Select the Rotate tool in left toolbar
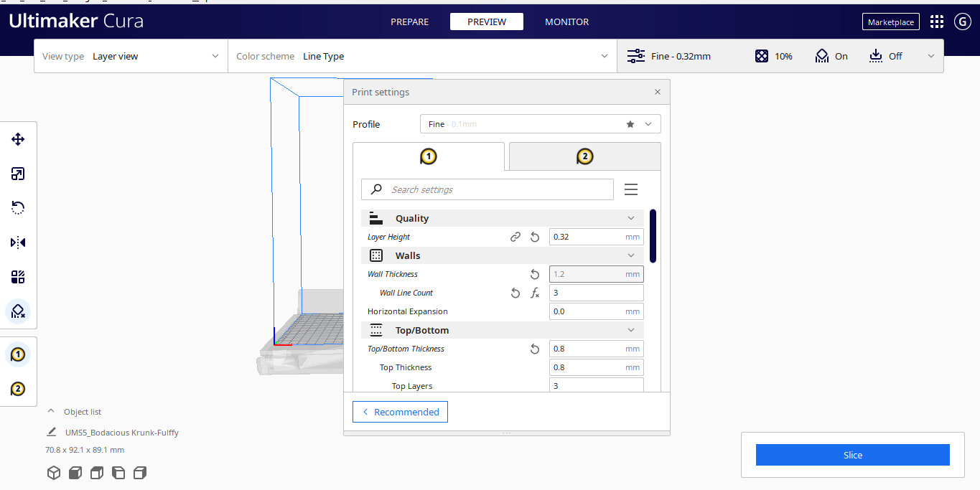This screenshot has width=980, height=490. (18, 208)
